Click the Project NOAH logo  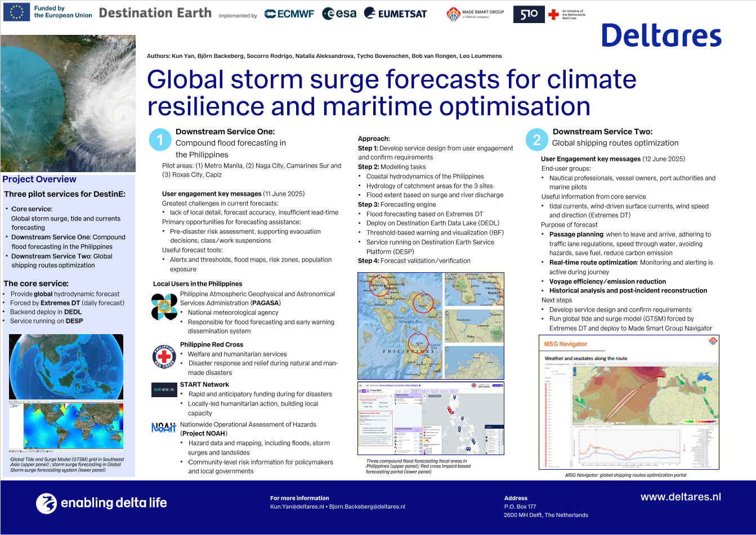(163, 428)
